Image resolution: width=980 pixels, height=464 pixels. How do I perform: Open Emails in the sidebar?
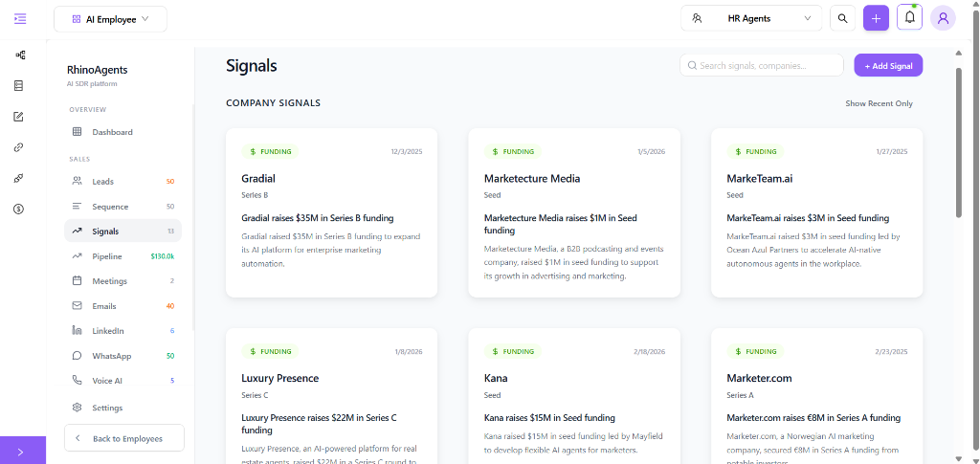coord(123,306)
